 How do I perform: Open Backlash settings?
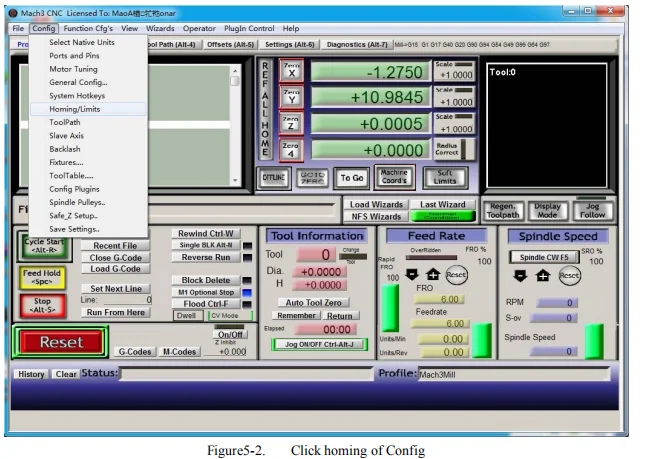(88, 149)
